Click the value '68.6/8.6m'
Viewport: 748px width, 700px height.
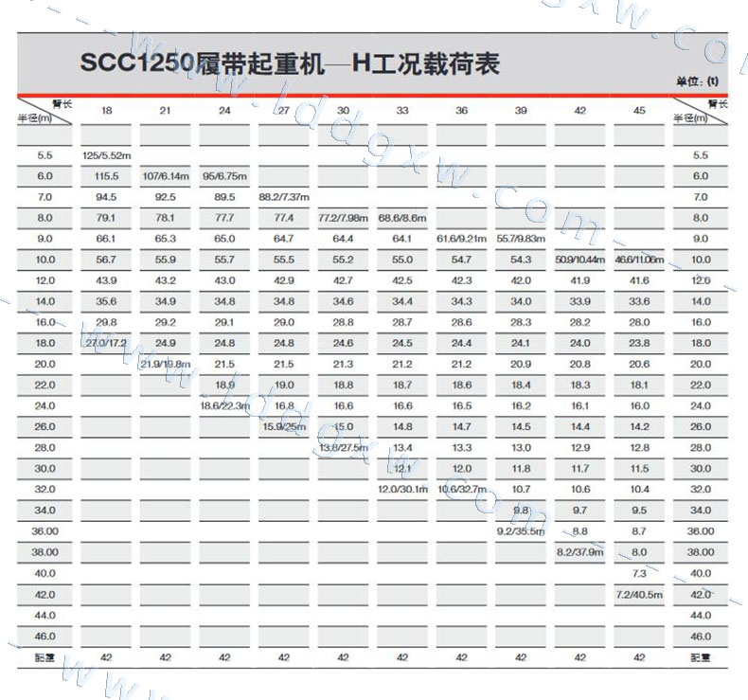402,218
